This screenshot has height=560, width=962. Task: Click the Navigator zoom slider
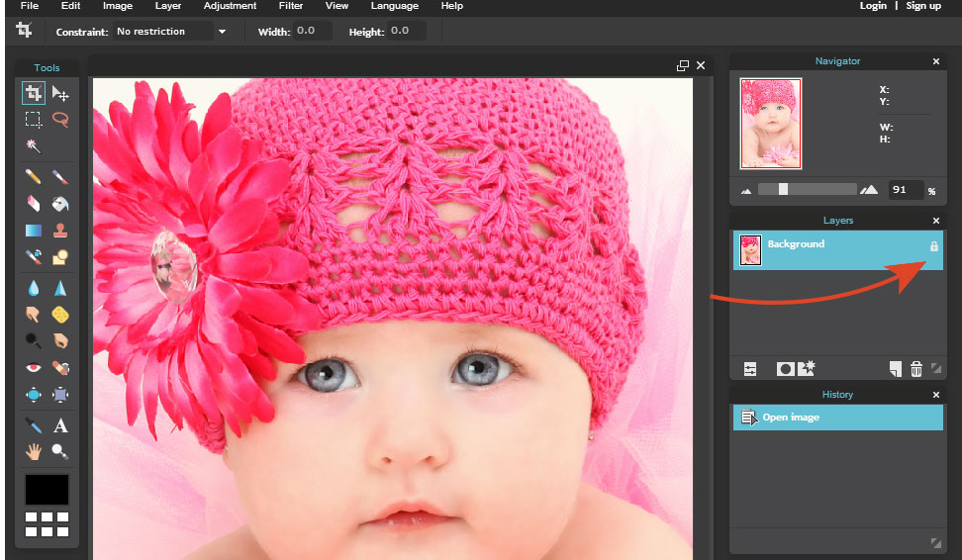(783, 189)
